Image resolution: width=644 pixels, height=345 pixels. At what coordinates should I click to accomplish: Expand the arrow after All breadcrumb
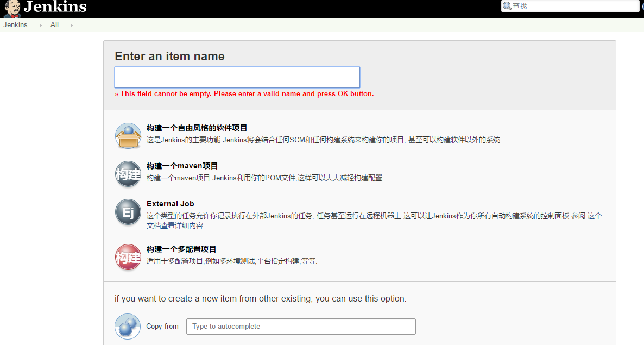coord(72,25)
